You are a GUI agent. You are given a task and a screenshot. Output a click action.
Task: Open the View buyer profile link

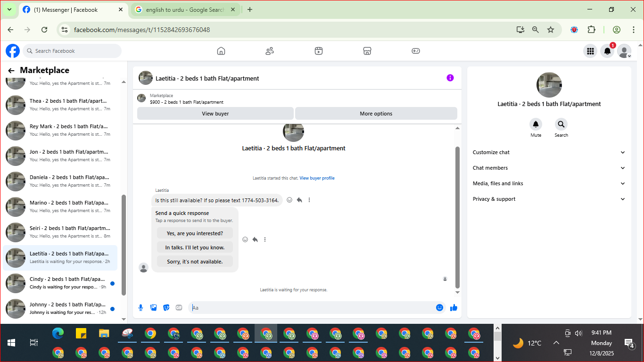coord(317,178)
